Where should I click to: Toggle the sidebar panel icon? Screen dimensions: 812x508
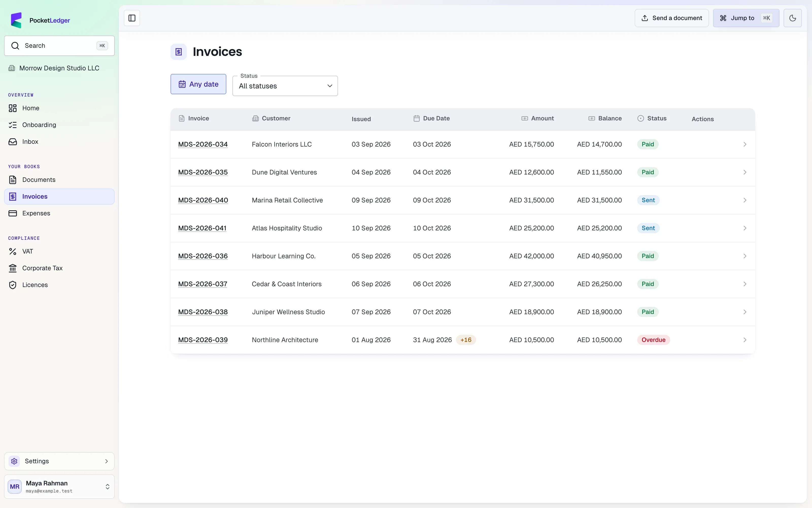click(x=132, y=18)
